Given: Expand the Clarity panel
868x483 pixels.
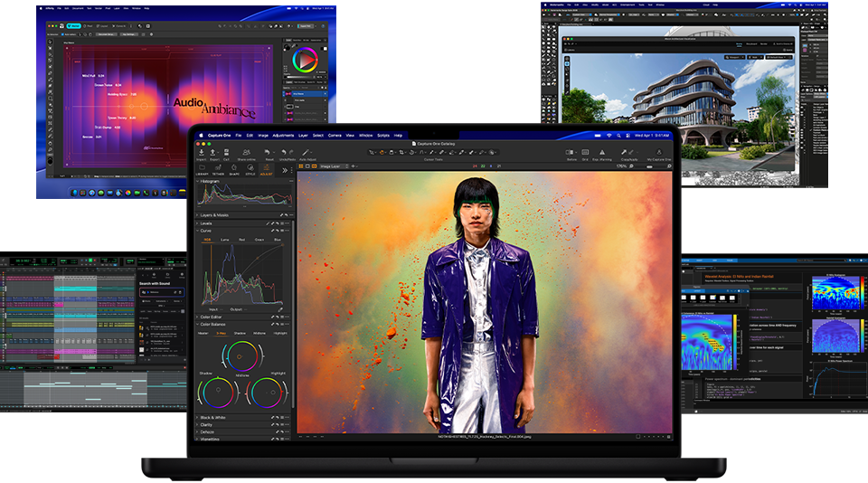Looking at the screenshot, I should (x=198, y=424).
